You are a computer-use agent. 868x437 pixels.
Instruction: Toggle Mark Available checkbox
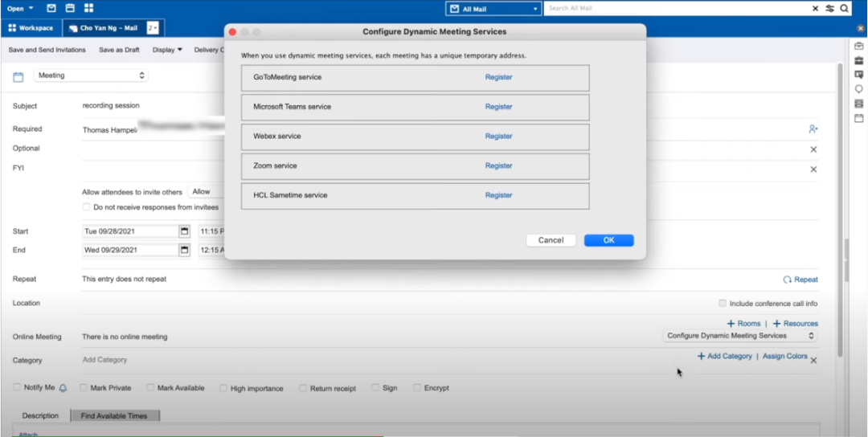[150, 388]
